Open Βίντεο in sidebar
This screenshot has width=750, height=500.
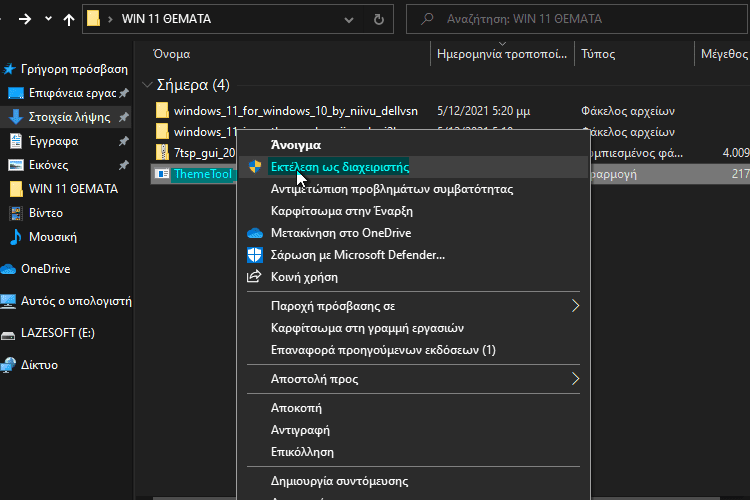[x=45, y=213]
